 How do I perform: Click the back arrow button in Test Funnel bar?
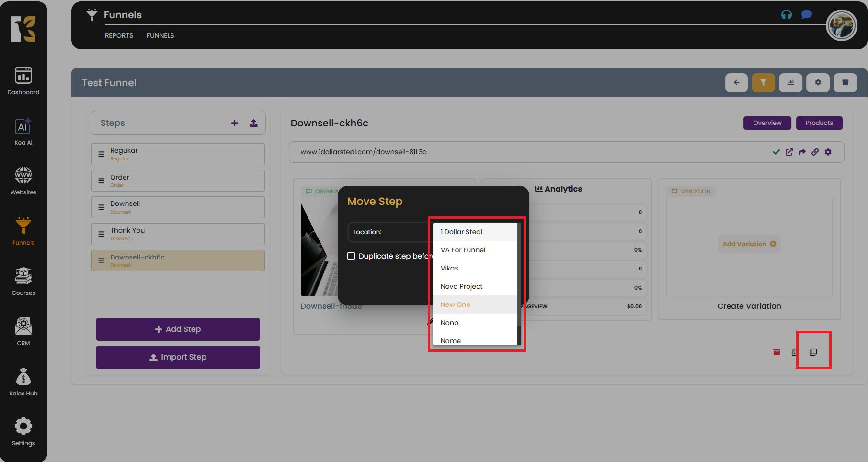(x=736, y=83)
